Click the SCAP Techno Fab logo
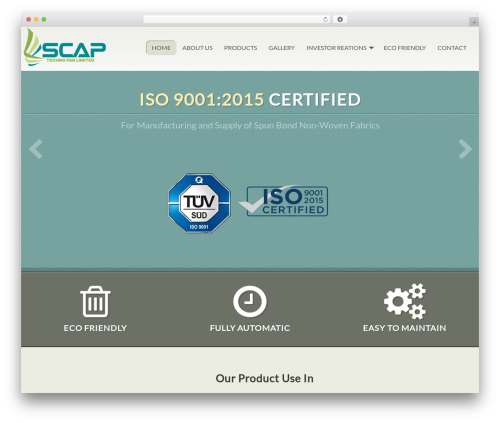500x423 pixels. pyautogui.click(x=65, y=47)
